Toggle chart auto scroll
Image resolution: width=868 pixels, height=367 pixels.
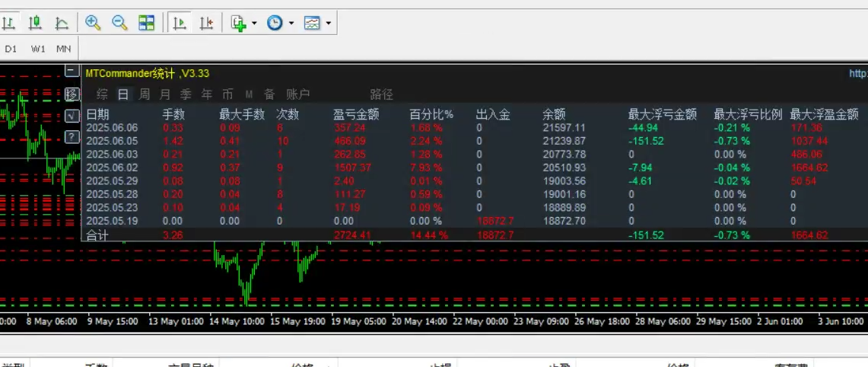tap(179, 23)
